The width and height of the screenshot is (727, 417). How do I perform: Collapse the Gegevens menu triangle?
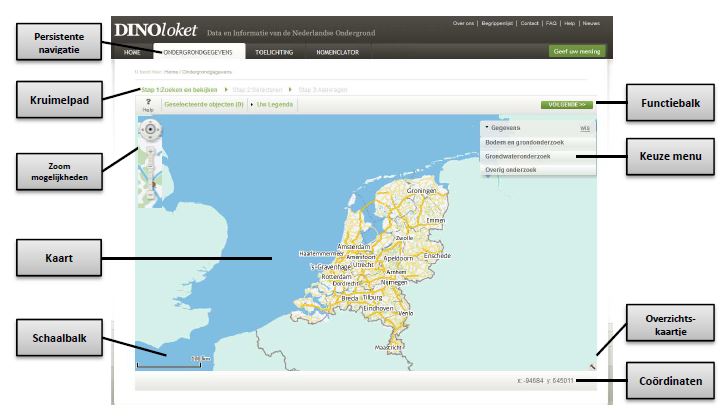[x=486, y=128]
